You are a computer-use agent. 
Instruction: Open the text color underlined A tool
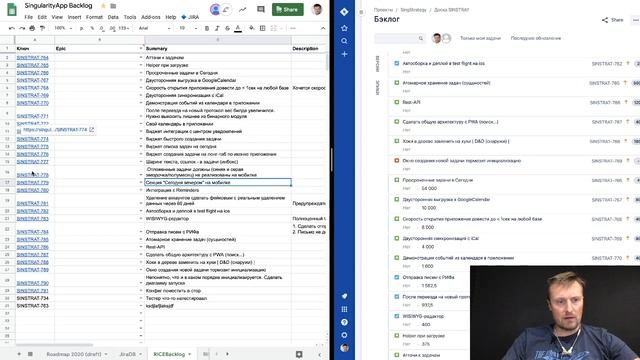pos(238,28)
